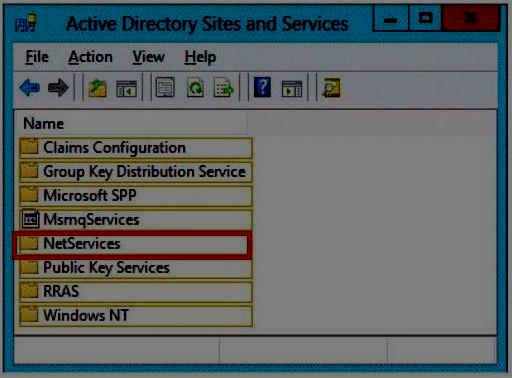Viewport: 512px width, 378px height.
Task: Click the MsmqServices object icon
Action: [x=30, y=219]
